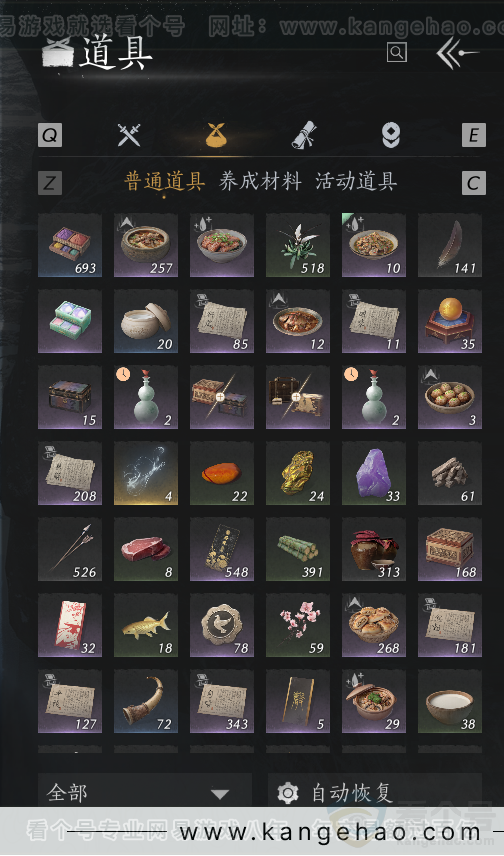The width and height of the screenshot is (504, 856).
Task: Select the orchid plant item showing 518
Action: [298, 245]
